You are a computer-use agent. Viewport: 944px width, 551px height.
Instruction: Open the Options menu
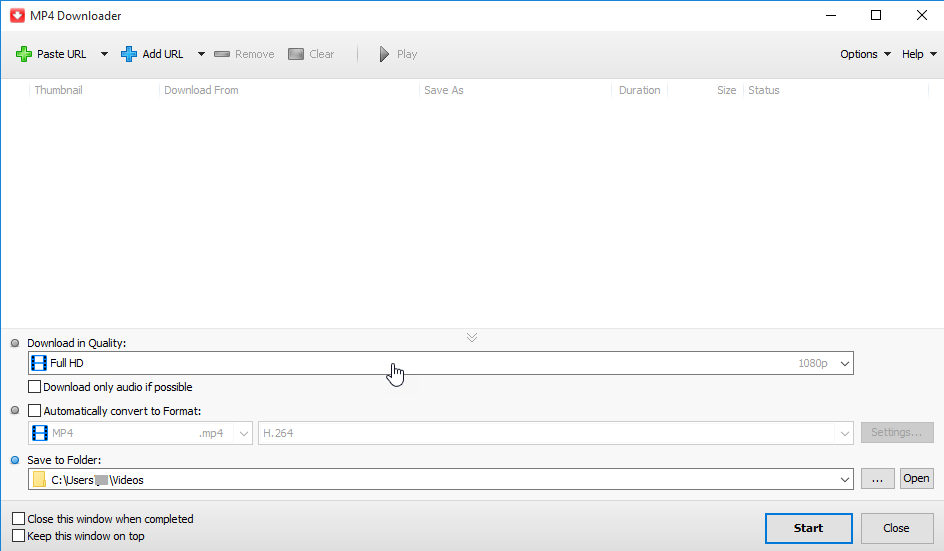[865, 54]
